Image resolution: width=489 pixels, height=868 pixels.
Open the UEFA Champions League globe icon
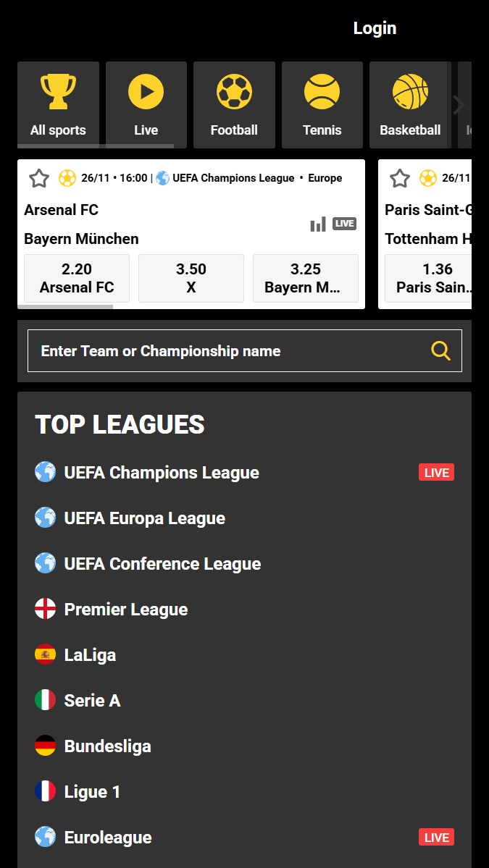(x=45, y=472)
